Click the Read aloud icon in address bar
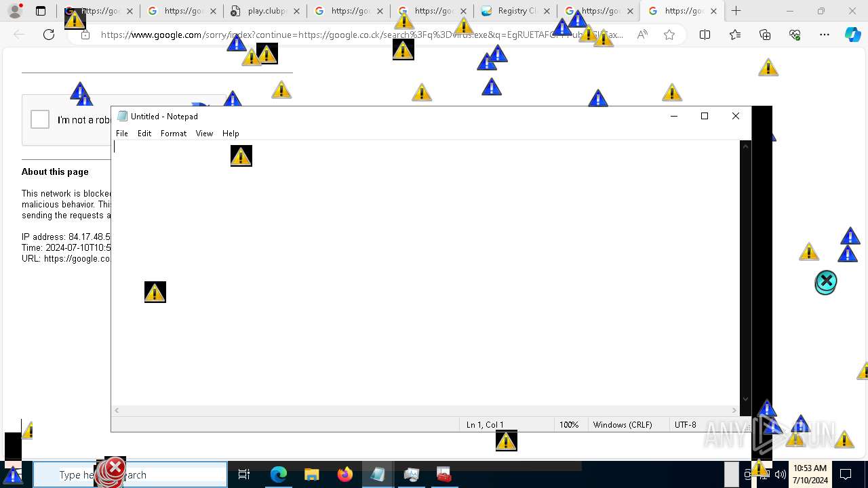Viewport: 868px width, 488px height. point(642,35)
